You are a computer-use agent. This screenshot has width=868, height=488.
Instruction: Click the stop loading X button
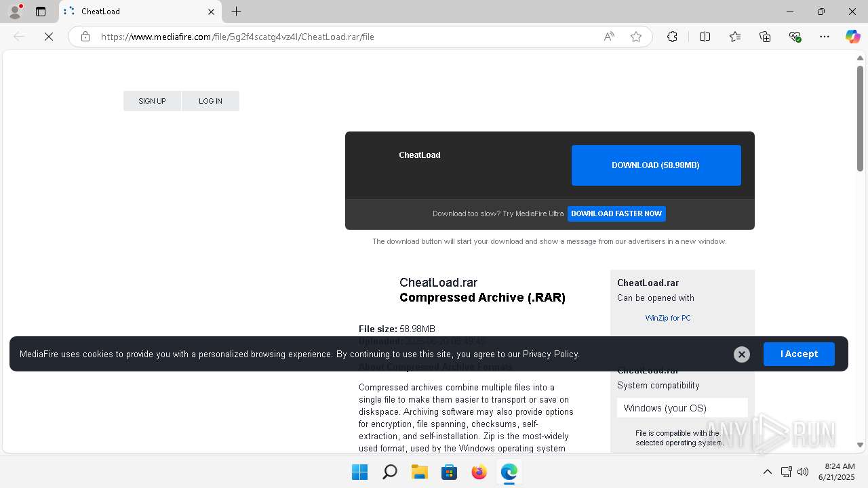click(x=49, y=37)
